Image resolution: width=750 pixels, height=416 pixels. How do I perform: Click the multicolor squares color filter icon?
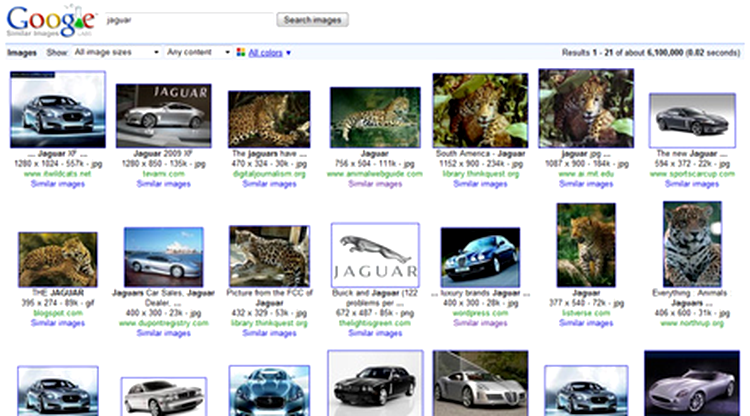pos(241,52)
